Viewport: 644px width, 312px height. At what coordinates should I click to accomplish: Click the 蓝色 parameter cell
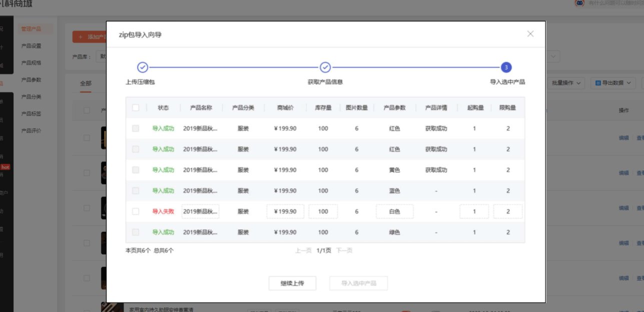click(x=395, y=190)
